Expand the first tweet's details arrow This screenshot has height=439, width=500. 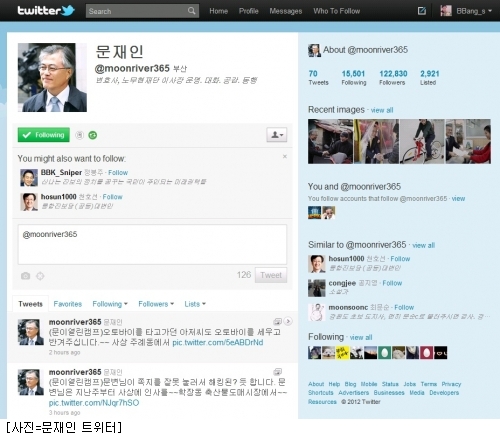[x=288, y=321]
